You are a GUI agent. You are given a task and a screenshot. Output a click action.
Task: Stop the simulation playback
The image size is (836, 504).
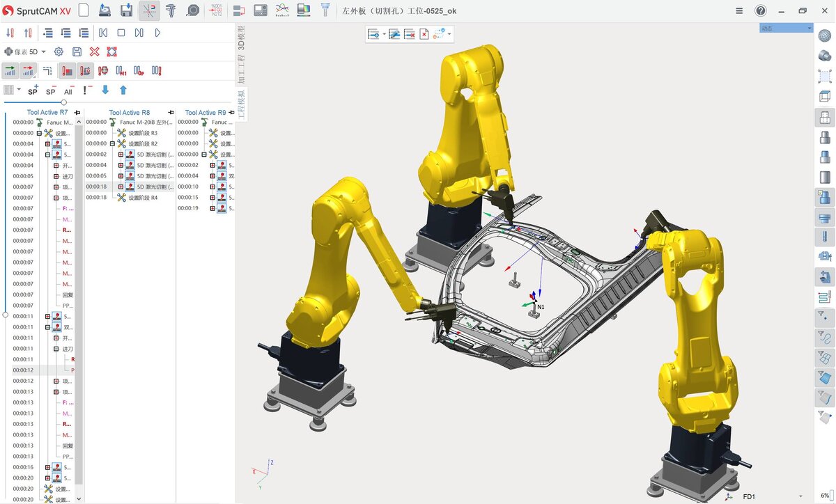(121, 33)
